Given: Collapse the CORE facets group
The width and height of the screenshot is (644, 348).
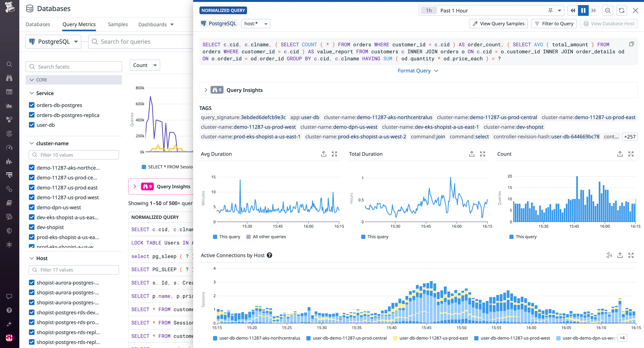Looking at the screenshot, I should [x=74, y=80].
